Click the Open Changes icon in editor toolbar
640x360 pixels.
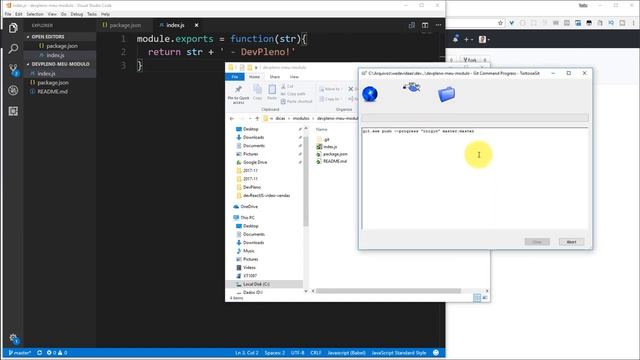pyautogui.click(x=411, y=25)
